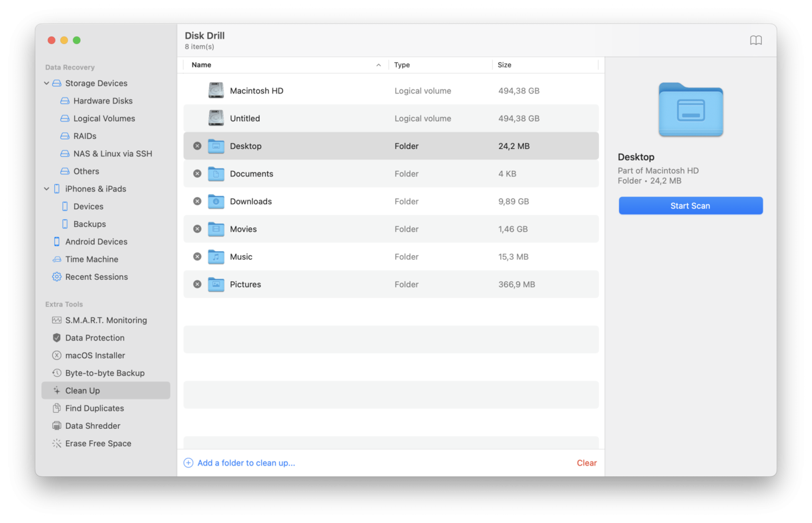The image size is (812, 523).
Task: Switch to the Clean Up tool
Action: (x=83, y=390)
